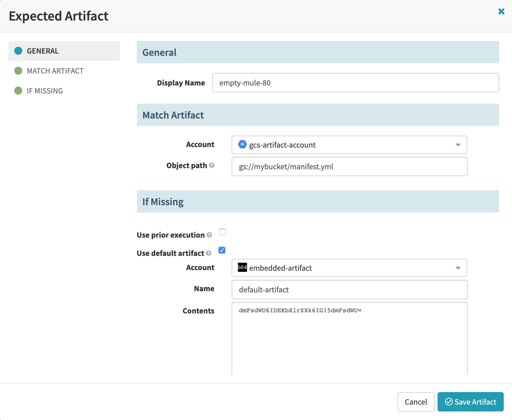Viewport: 512px width, 420px height.
Task: Close the Expected Artifact dialog
Action: 501,12
